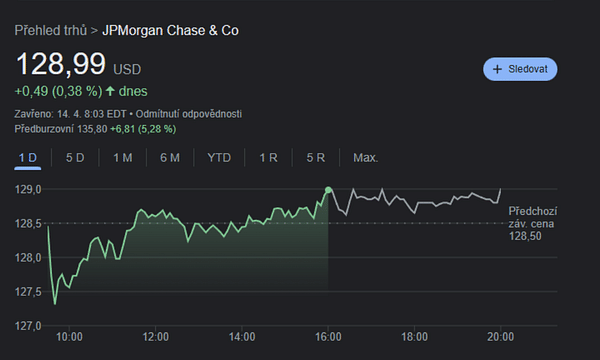Open the Odmítnutí odpovědnosti disclaimer link
This screenshot has width=600, height=360.
(189, 114)
